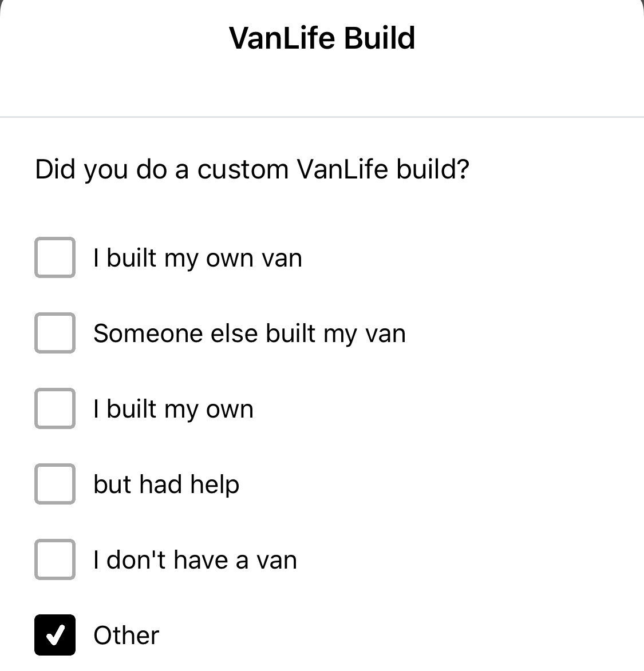Click the word "Build" in the header title
Image resolution: width=644 pixels, height=671 pixels.
click(380, 38)
